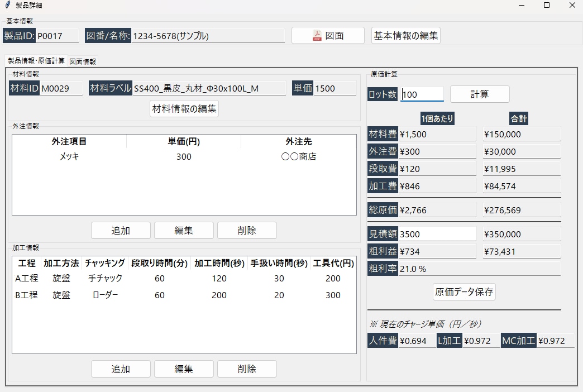The image size is (583, 392).
Task: Click the 外注項目 column header
Action: pyautogui.click(x=69, y=141)
